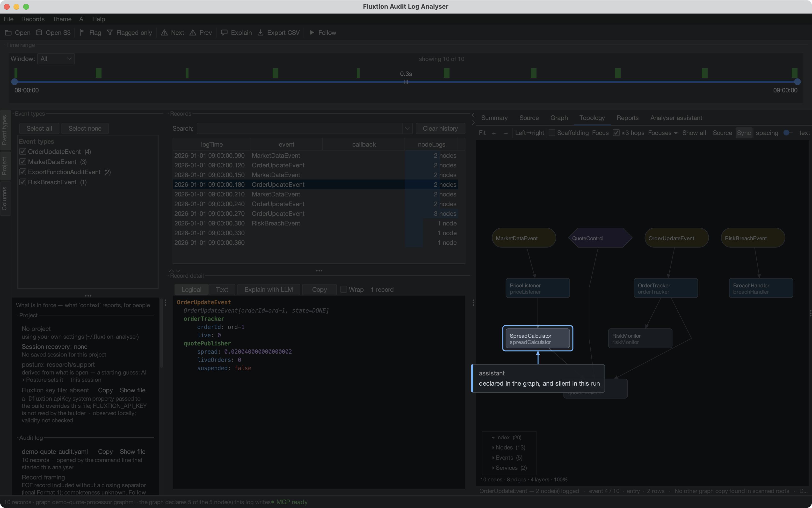The width and height of the screenshot is (812, 508).
Task: Expand the Events (5) tree node
Action: click(493, 458)
